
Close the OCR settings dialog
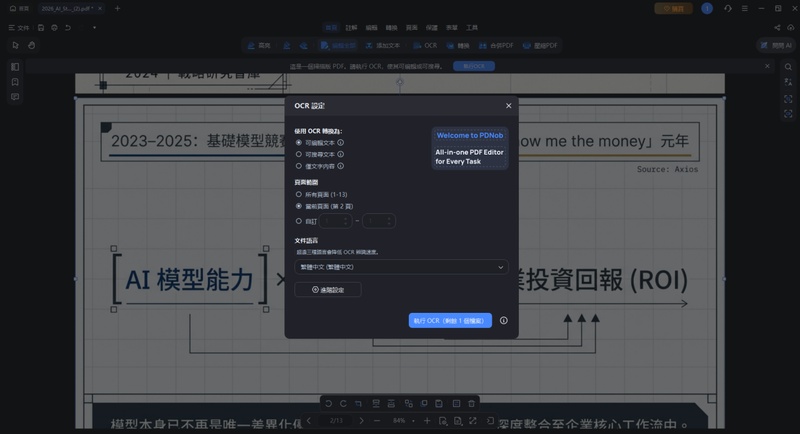coord(508,106)
